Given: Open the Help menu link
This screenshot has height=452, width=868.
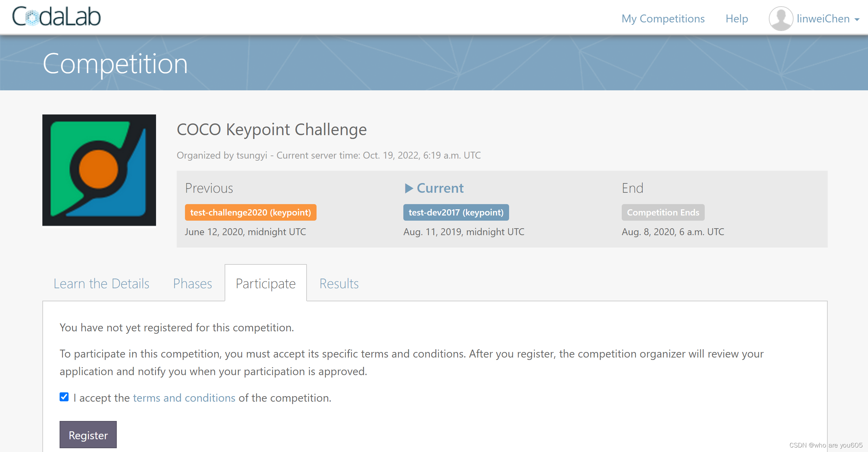Looking at the screenshot, I should (737, 19).
